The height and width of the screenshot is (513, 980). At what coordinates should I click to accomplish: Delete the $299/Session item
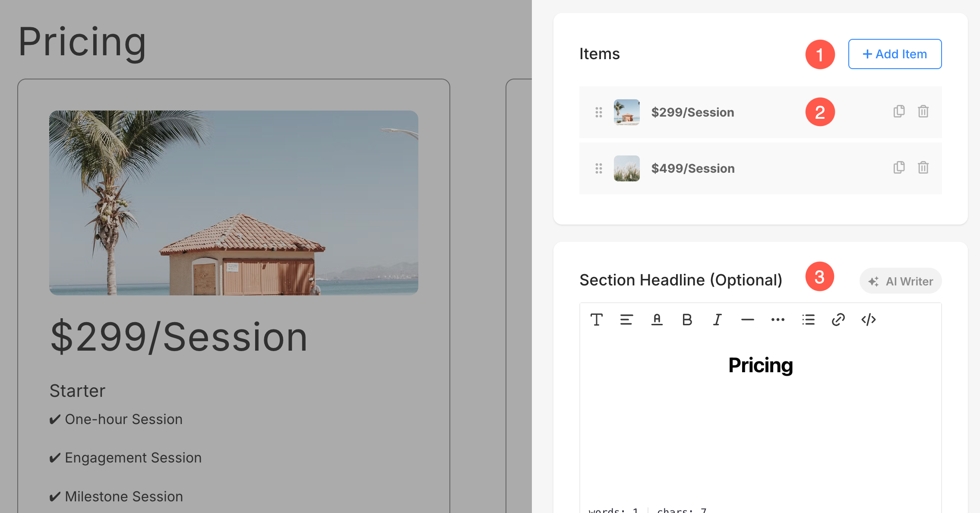(x=923, y=111)
